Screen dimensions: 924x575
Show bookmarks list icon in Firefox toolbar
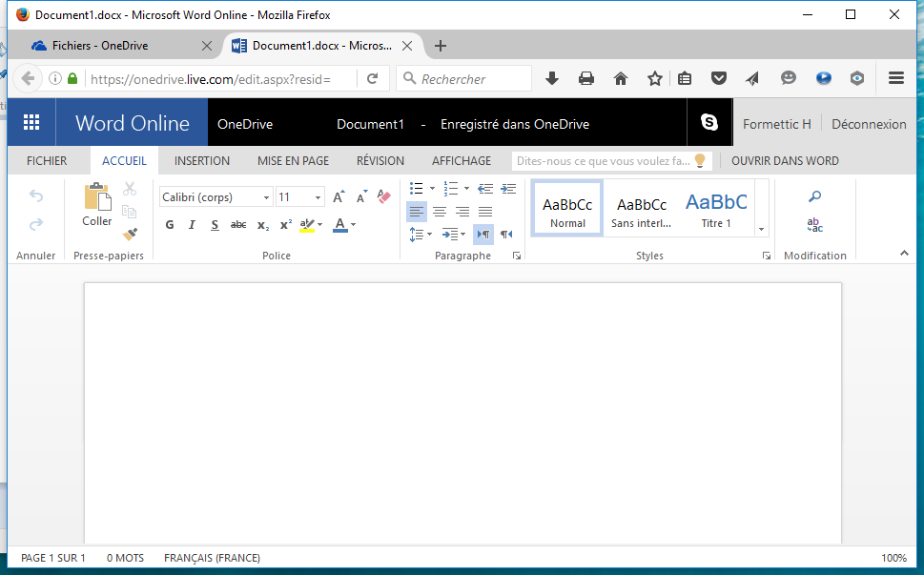click(684, 78)
